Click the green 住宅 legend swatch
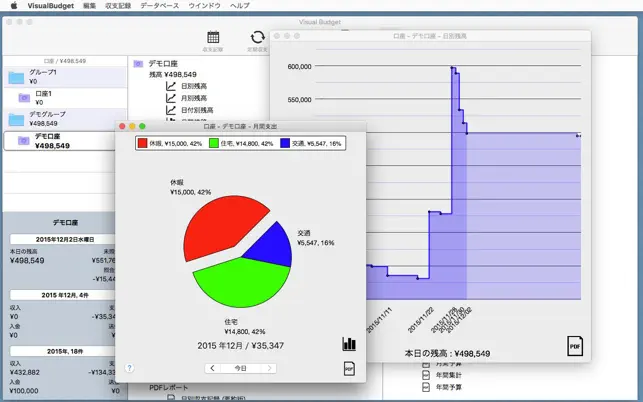The image size is (643, 402). pos(214,143)
